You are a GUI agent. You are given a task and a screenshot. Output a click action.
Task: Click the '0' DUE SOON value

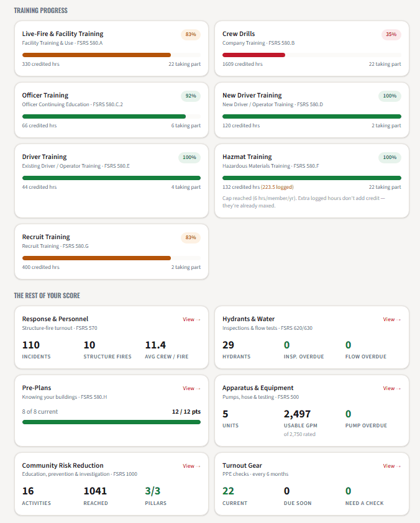pyautogui.click(x=287, y=491)
